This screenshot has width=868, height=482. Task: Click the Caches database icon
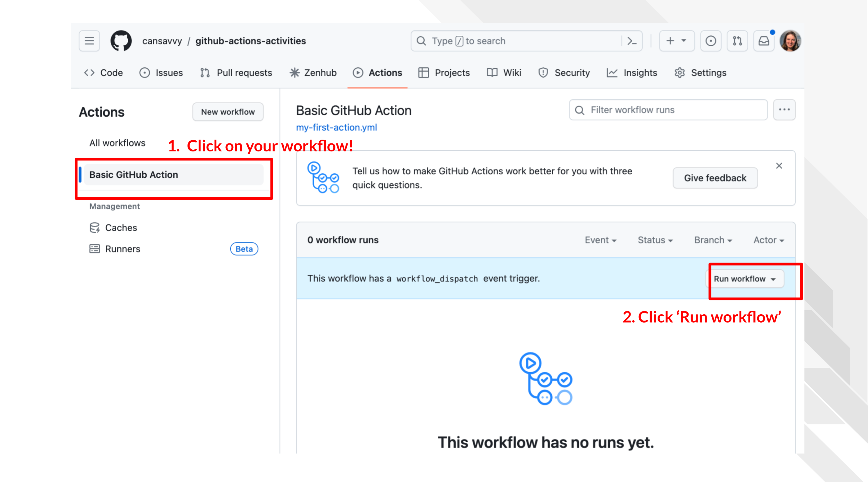pos(94,228)
